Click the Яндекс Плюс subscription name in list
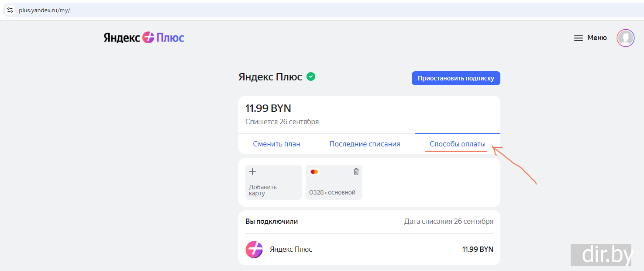This screenshot has height=271, width=644. click(x=291, y=250)
